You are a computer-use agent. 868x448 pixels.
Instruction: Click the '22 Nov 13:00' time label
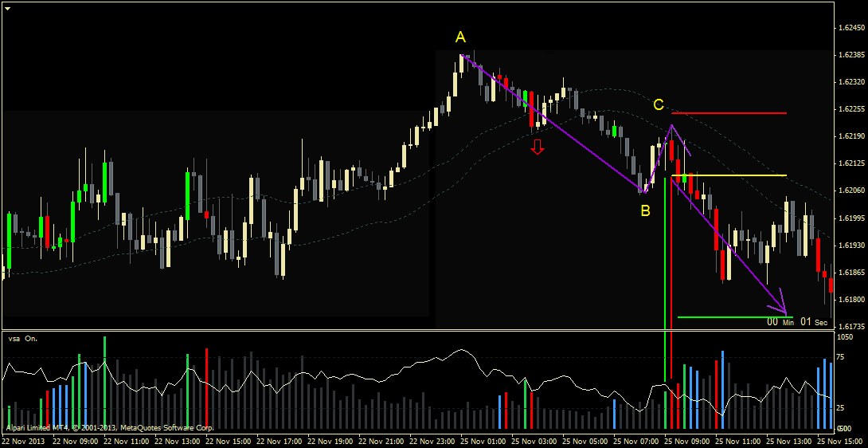178,442
